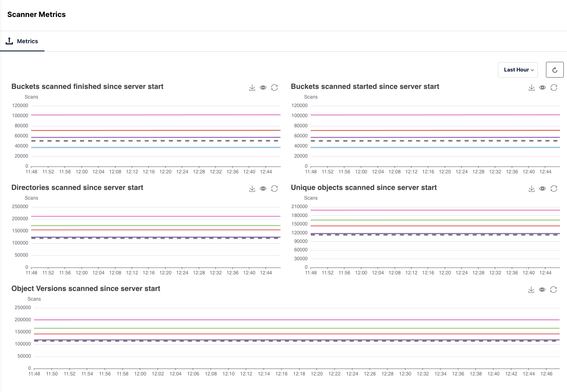
Task: Reload the Object Versions scanned chart
Action: (553, 290)
